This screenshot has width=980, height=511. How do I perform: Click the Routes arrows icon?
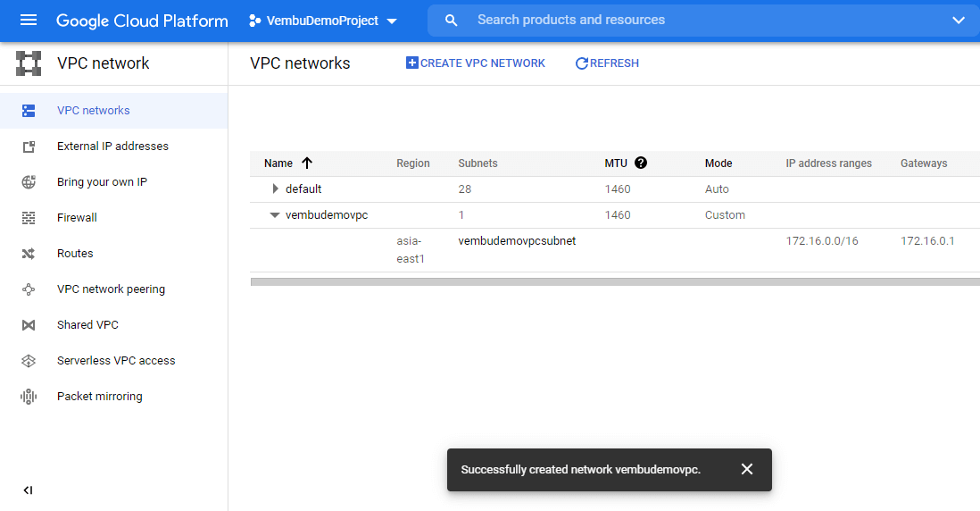[29, 254]
